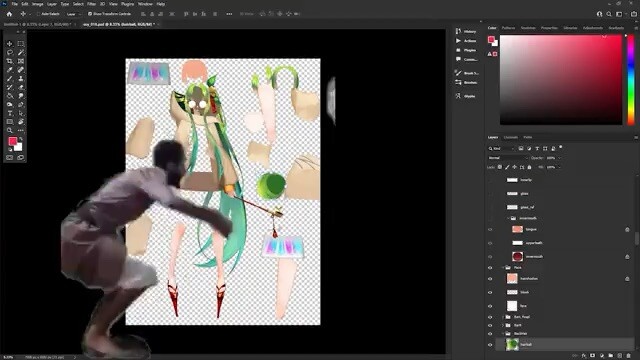Select the History Brush tool
The height and width of the screenshot is (360, 640).
(x=9, y=87)
